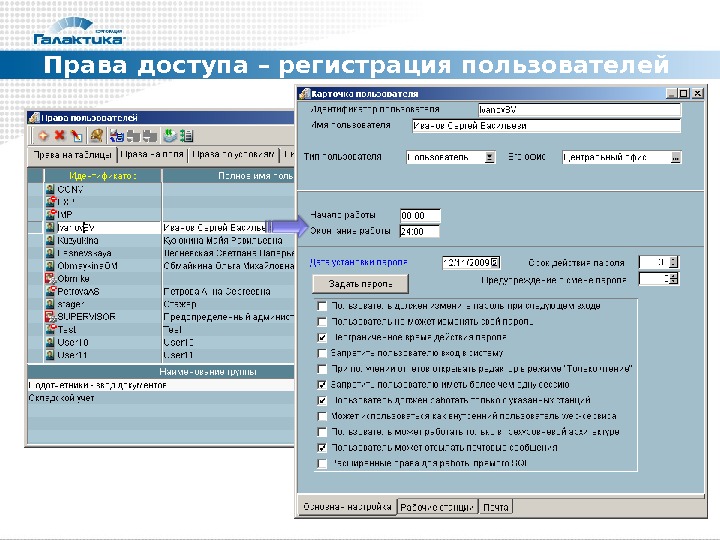The height and width of the screenshot is (540, 720).
Task: Click the icon beside SUPERVISOR
Action: [x=50, y=316]
